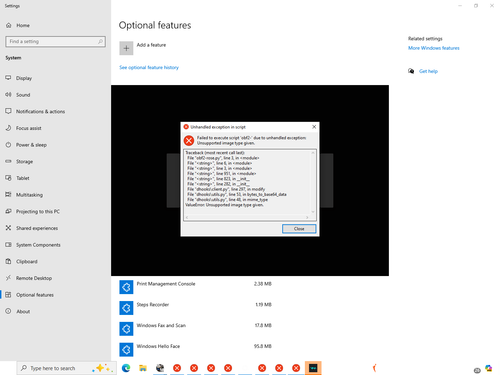Click the bytes_to_base64_data traceback row

tap(237, 194)
